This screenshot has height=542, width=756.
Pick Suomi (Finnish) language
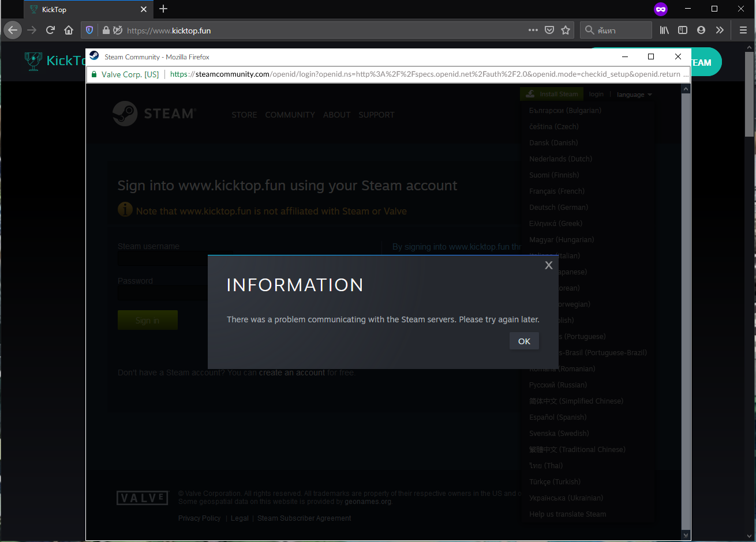(554, 175)
